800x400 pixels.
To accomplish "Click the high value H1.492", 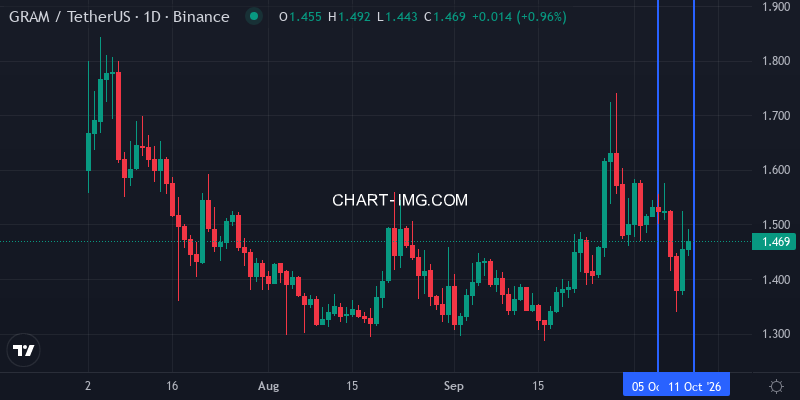I will point(349,17).
